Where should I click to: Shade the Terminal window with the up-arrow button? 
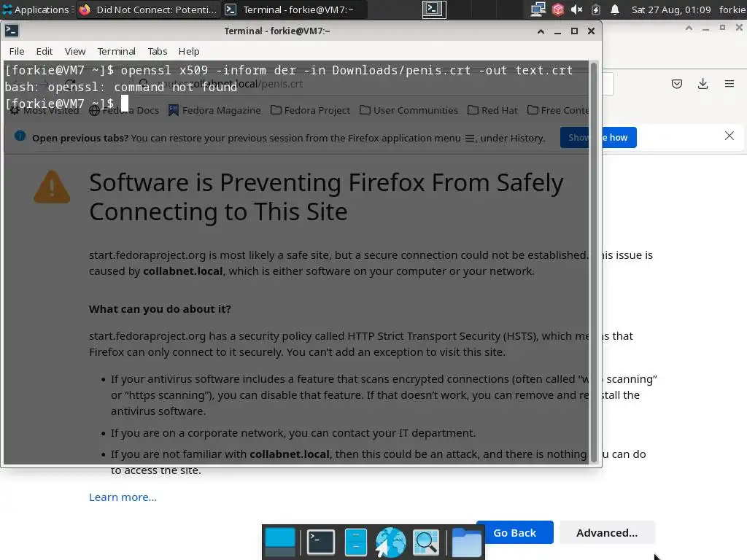click(541, 31)
